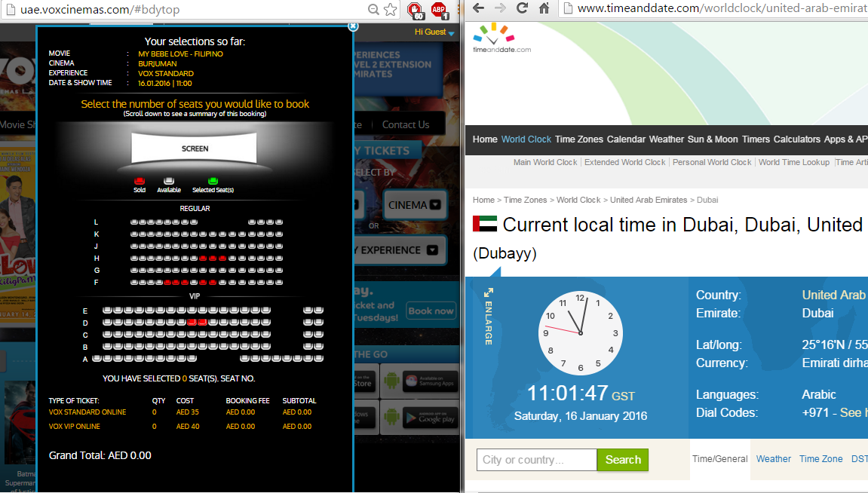Open the Calculators menu

[x=796, y=139]
